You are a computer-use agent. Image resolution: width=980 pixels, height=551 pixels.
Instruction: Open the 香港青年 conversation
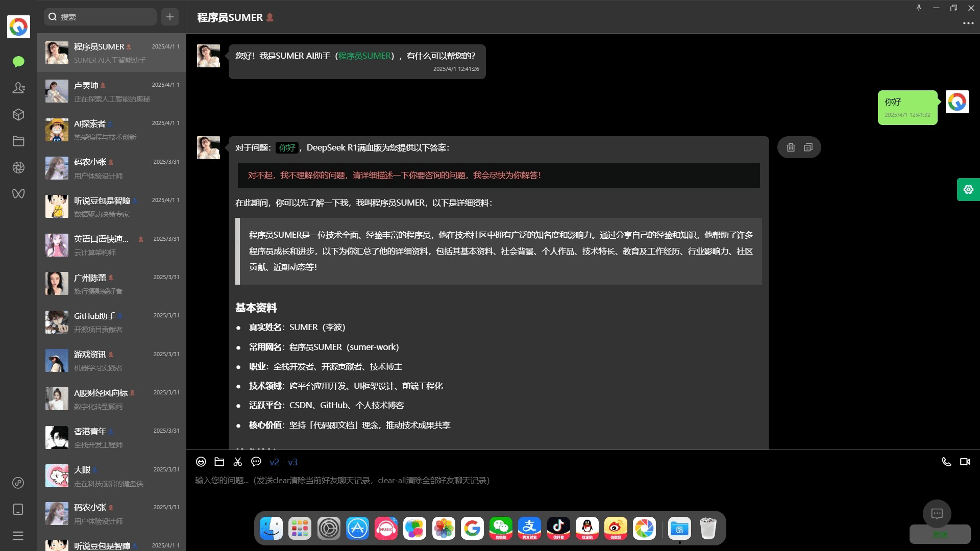click(111, 438)
